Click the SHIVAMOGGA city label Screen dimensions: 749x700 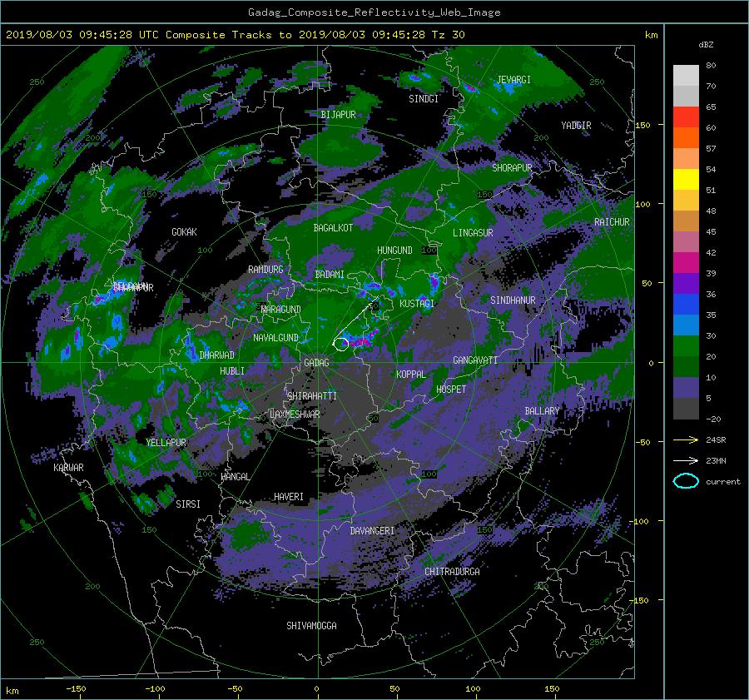[311, 626]
